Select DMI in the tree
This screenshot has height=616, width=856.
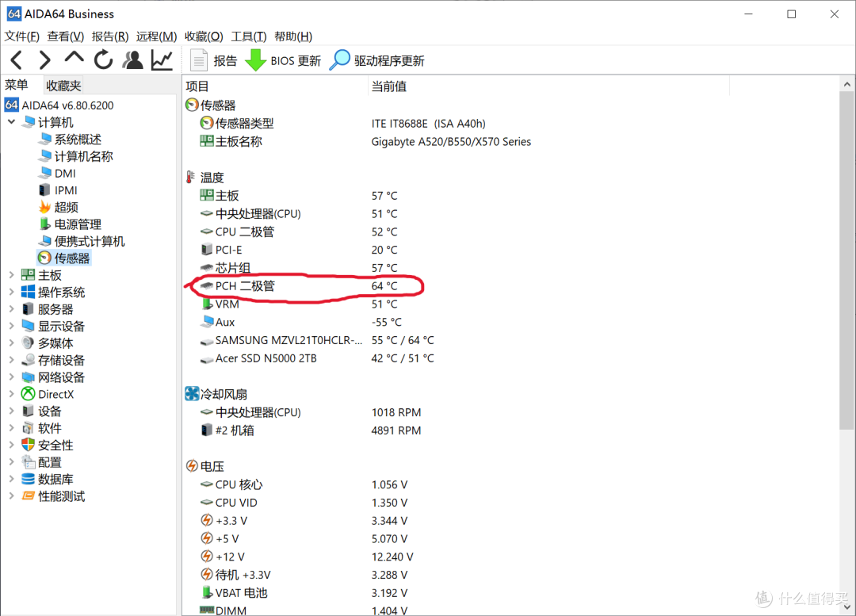[57, 173]
